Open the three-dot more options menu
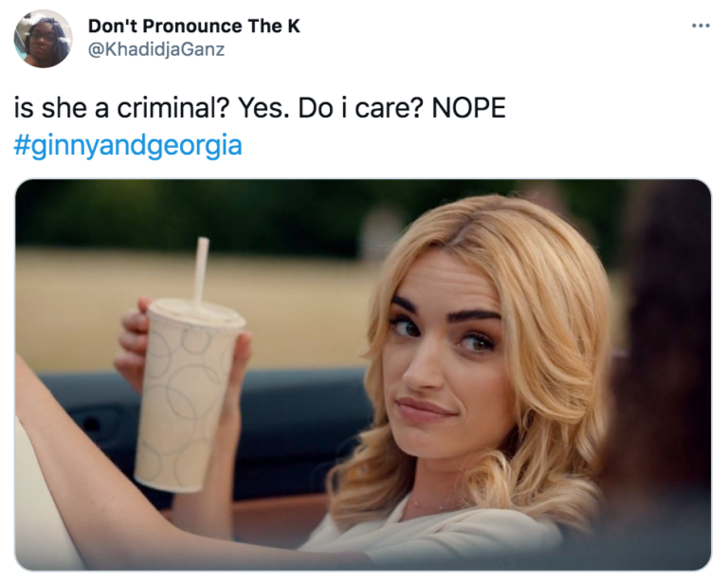Viewport: 728px width, 586px height. (701, 26)
